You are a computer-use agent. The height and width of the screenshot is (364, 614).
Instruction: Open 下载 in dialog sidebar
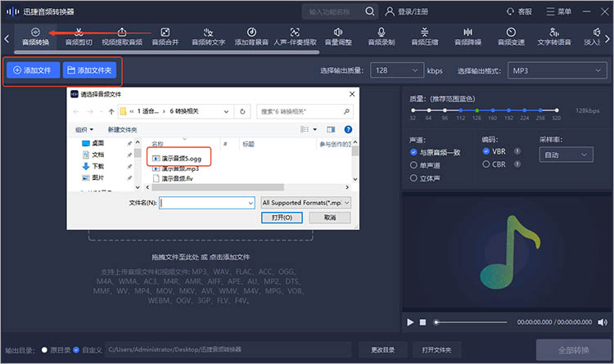click(93, 166)
